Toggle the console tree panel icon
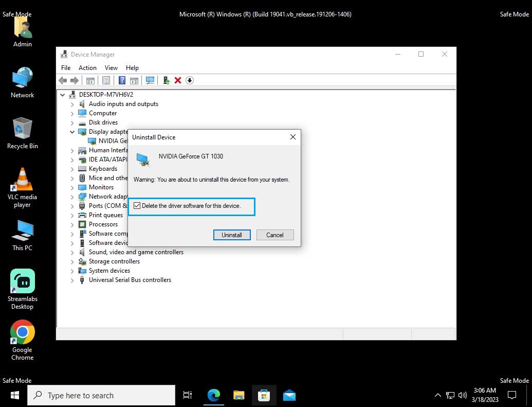 (x=90, y=80)
